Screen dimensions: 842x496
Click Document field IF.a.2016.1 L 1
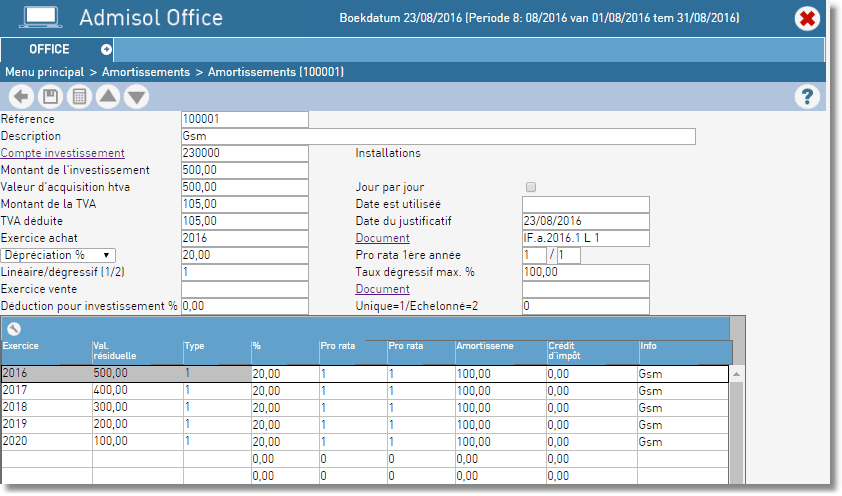tap(586, 238)
